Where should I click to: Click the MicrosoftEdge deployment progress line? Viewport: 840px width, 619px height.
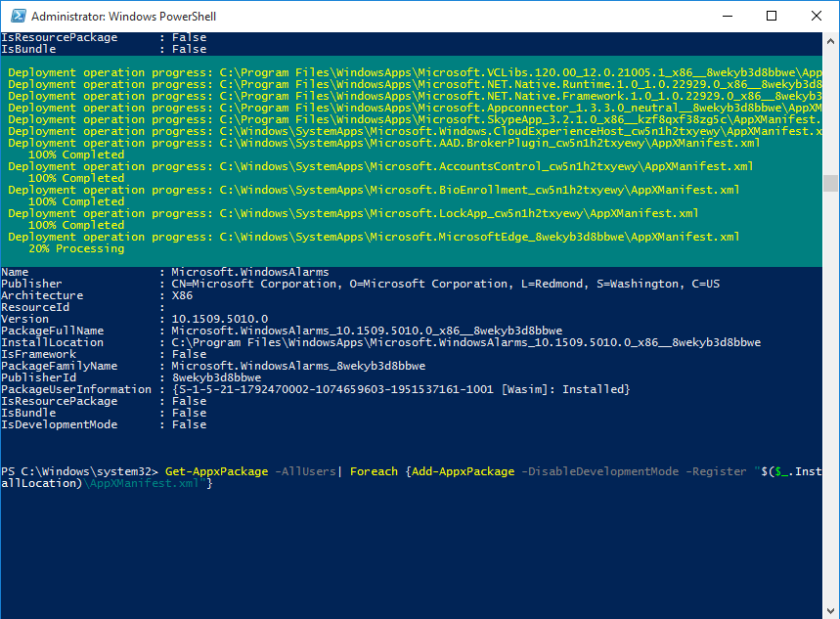click(x=374, y=237)
